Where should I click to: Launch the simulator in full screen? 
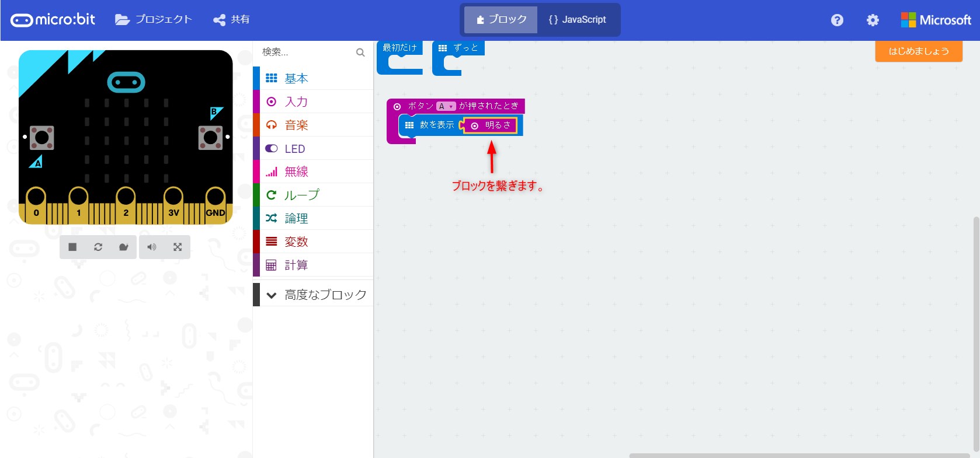[178, 247]
